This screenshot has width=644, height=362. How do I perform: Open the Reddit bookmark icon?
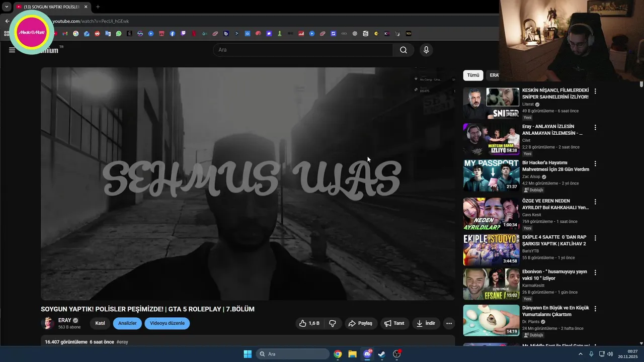coord(97,34)
